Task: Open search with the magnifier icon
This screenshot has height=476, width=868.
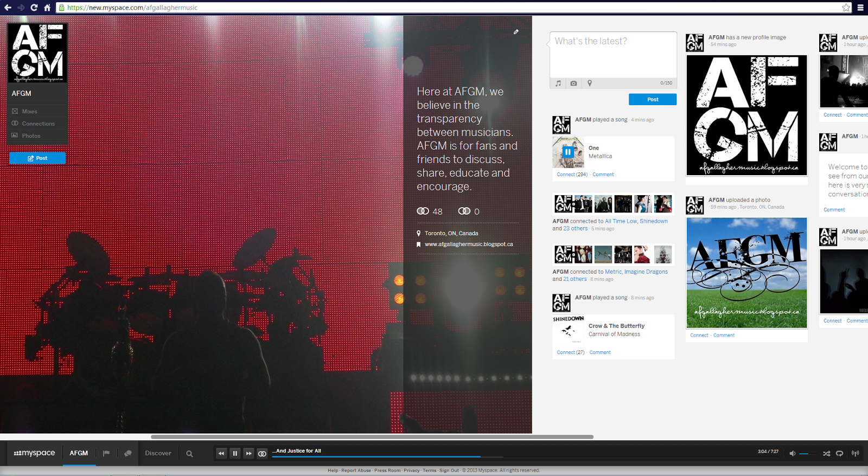Action: (x=189, y=454)
